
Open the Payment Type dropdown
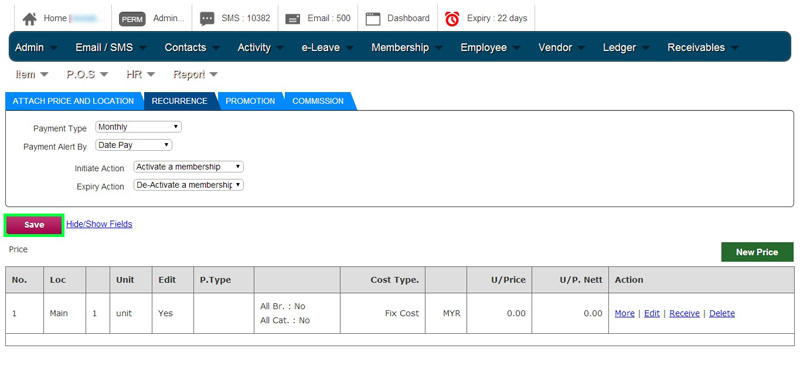(x=138, y=127)
